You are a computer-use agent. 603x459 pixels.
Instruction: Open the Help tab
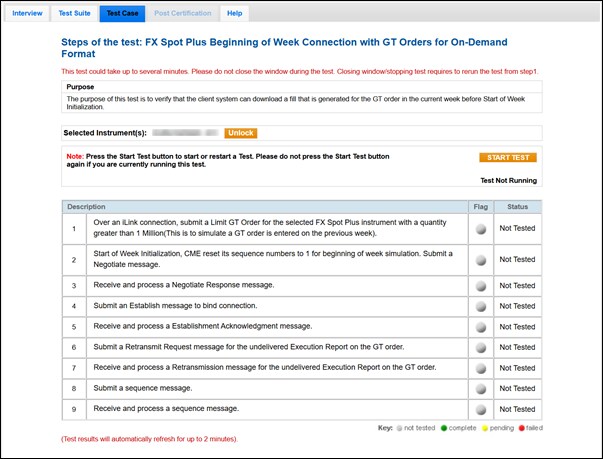click(234, 13)
